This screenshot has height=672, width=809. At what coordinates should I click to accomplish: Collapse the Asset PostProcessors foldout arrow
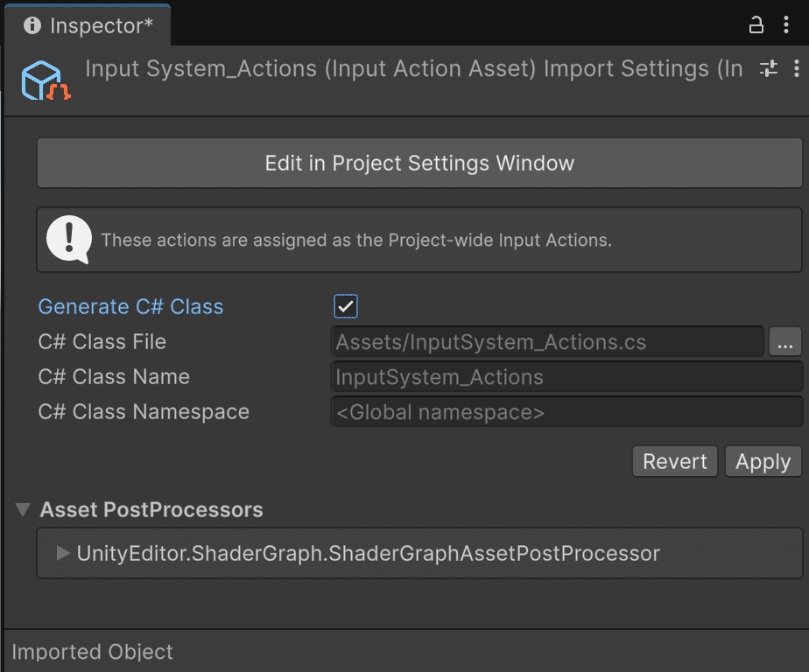[x=24, y=509]
